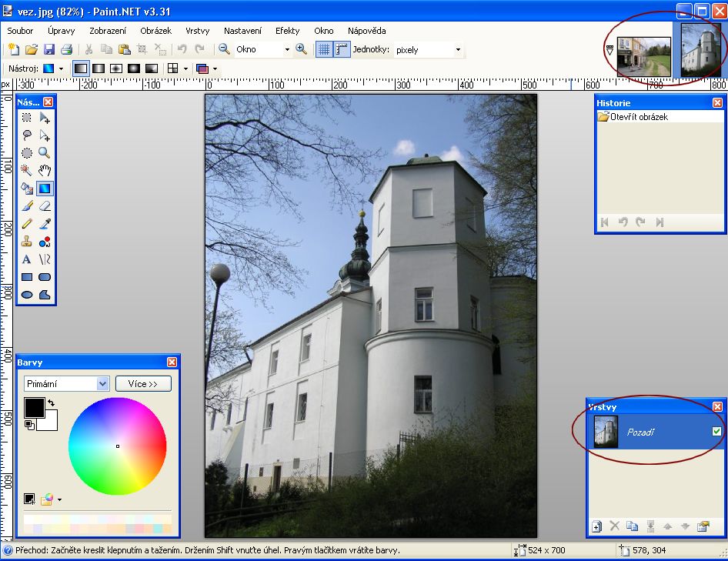
Task: Select the Paint Bucket tool
Action: (x=26, y=188)
